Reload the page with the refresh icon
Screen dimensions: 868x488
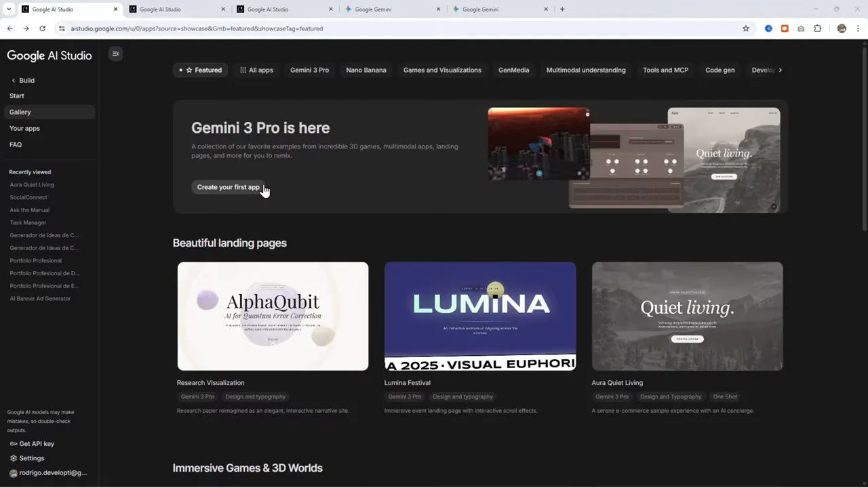pyautogui.click(x=42, y=28)
